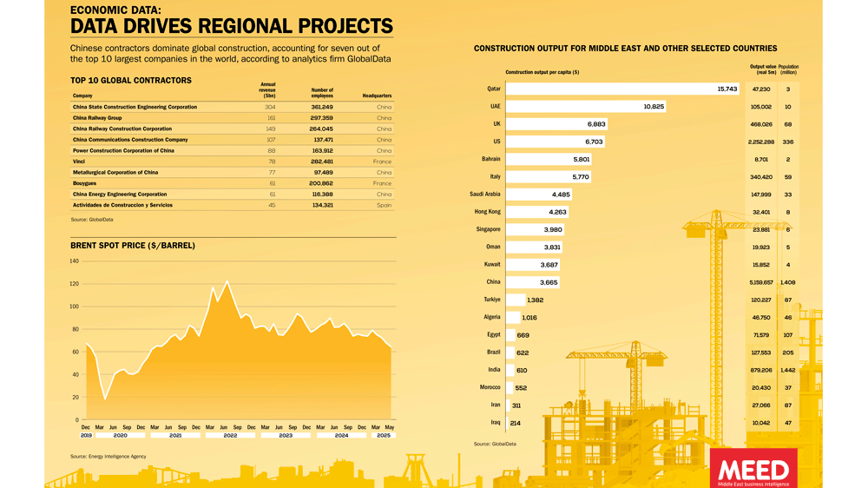Click the MEED logo
This screenshot has height=488, width=868.
click(x=753, y=468)
